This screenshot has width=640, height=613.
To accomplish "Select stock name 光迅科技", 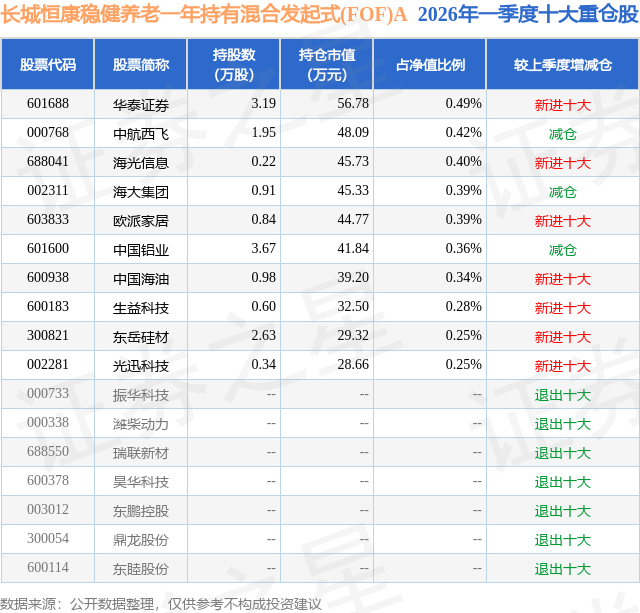I will [141, 366].
